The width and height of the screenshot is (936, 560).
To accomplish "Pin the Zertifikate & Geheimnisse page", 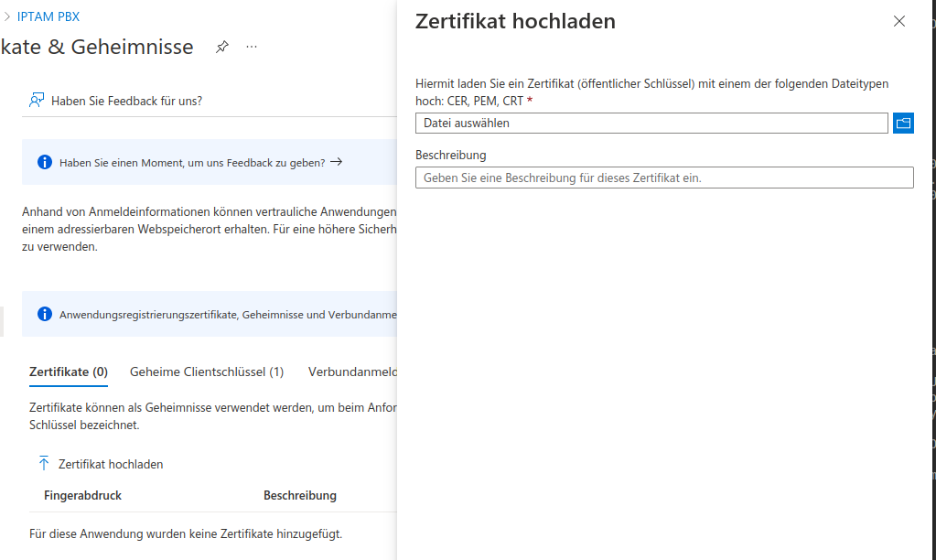I will click(221, 47).
